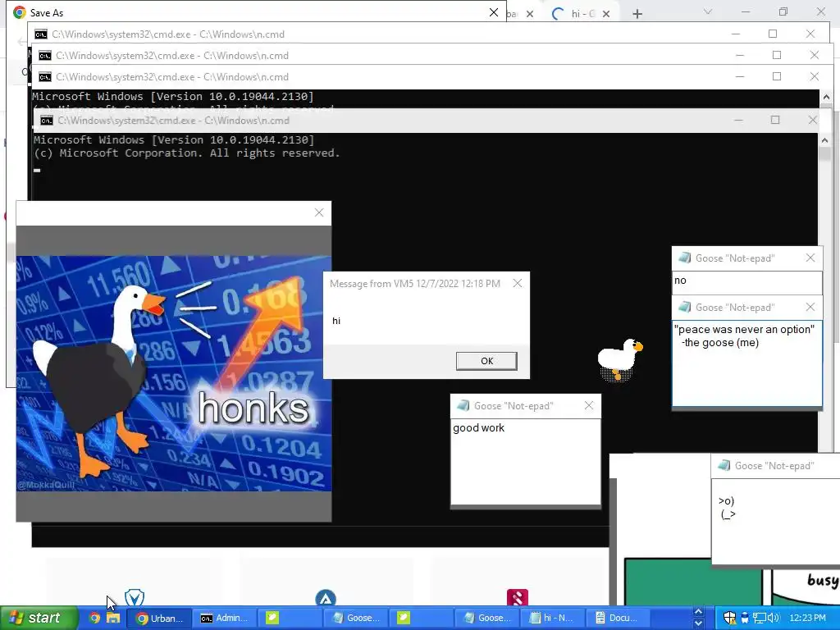Click the white desktop goose sprite

(620, 359)
